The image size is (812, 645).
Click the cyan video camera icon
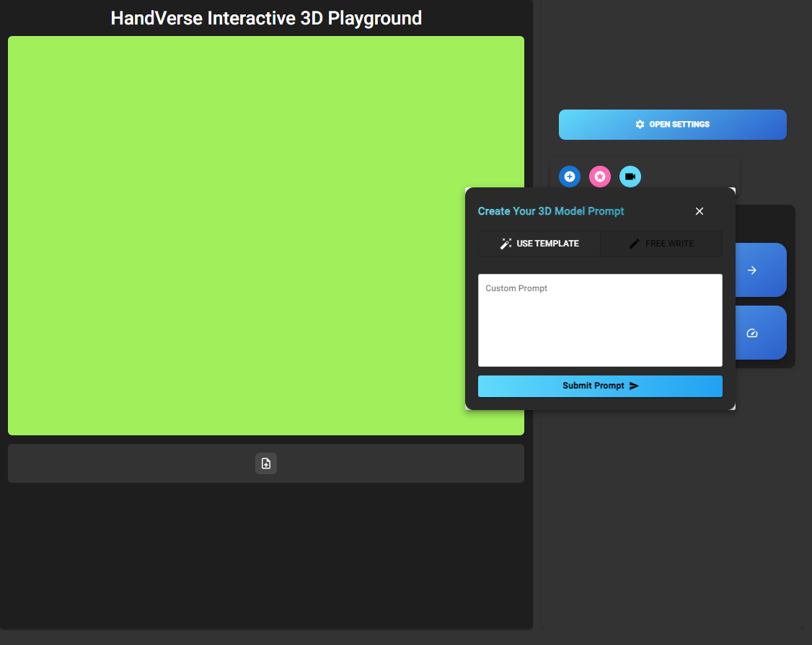coord(630,177)
